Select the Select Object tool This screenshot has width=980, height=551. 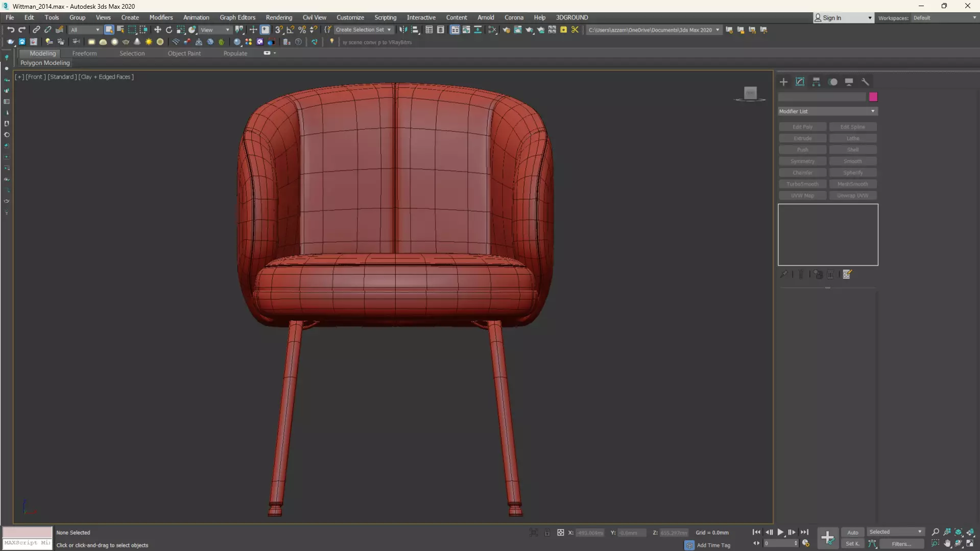[x=109, y=30]
